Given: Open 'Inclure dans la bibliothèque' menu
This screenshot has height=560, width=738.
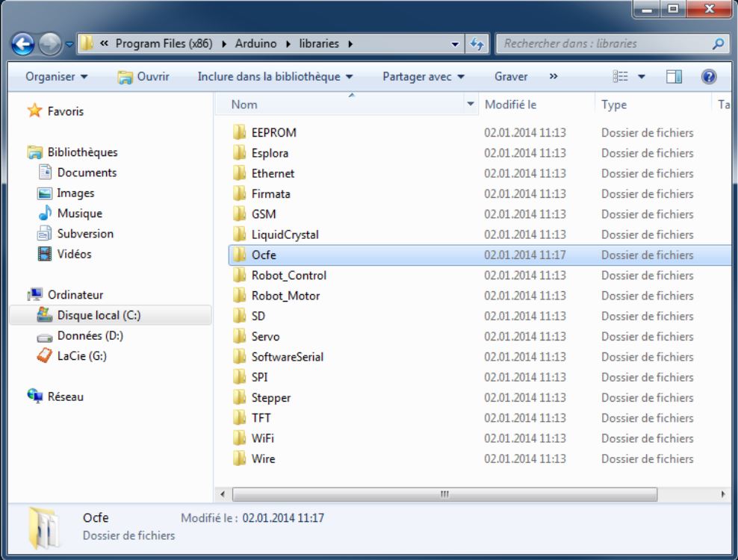Looking at the screenshot, I should [x=276, y=77].
